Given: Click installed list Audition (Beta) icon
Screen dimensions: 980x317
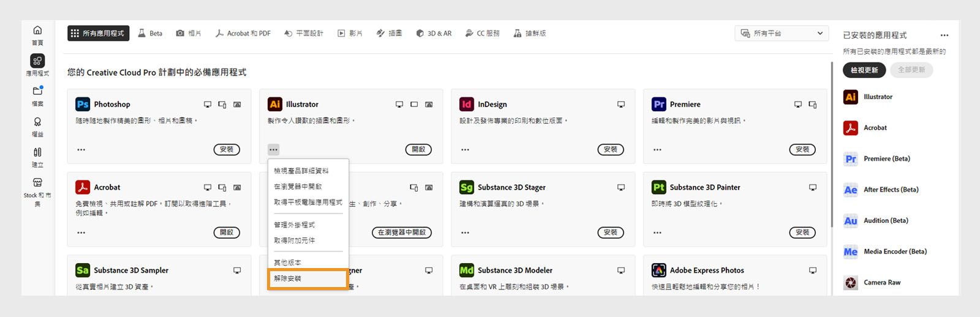Looking at the screenshot, I should (x=851, y=220).
